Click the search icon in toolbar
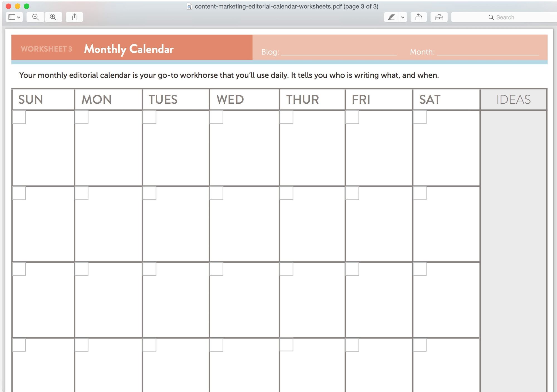Image resolution: width=557 pixels, height=392 pixels. coord(491,17)
